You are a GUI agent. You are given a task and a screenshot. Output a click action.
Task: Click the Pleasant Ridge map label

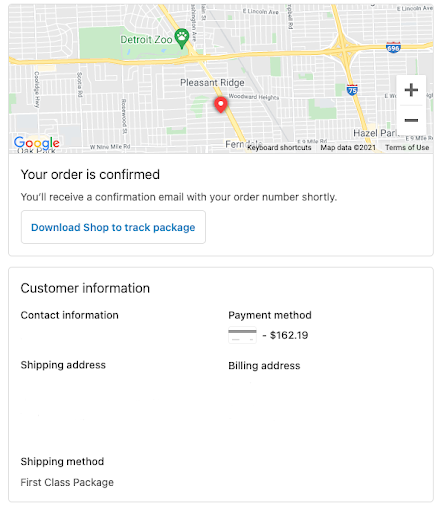pos(212,82)
